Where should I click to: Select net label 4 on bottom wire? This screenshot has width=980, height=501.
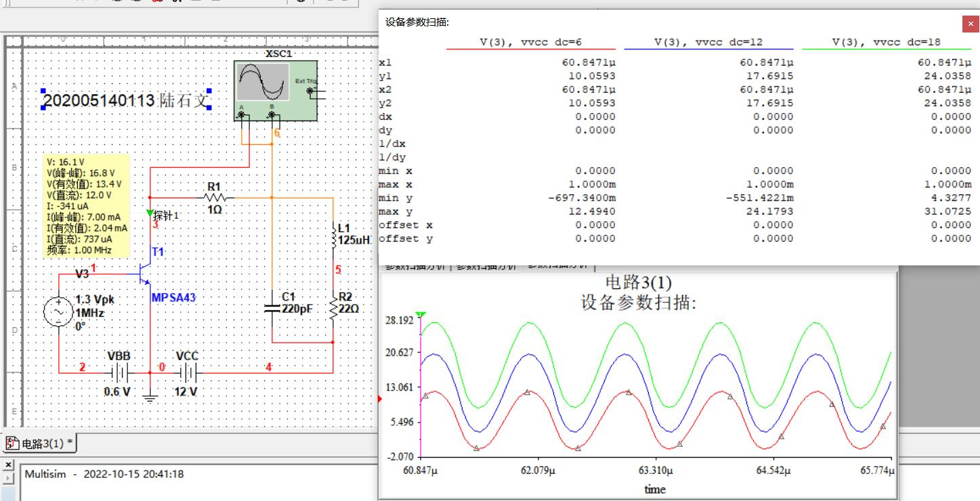tap(269, 367)
